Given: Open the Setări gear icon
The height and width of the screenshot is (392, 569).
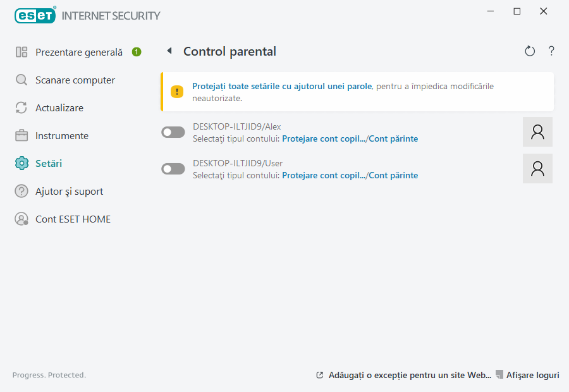Looking at the screenshot, I should point(20,163).
